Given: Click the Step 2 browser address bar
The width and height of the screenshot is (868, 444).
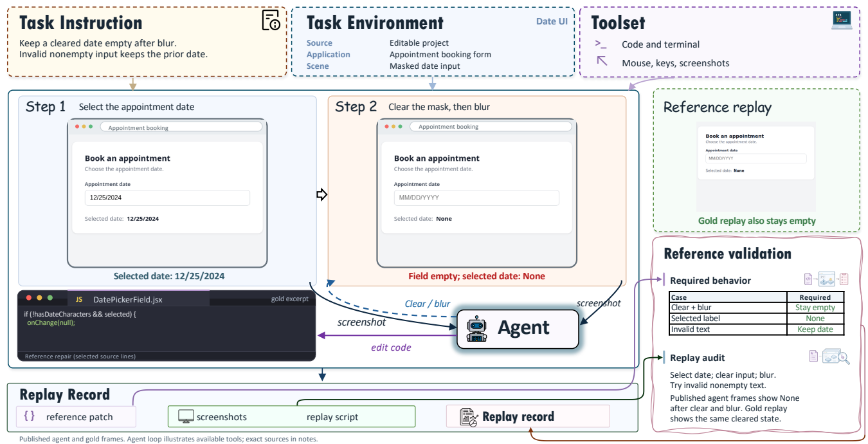Looking at the screenshot, I should [491, 127].
